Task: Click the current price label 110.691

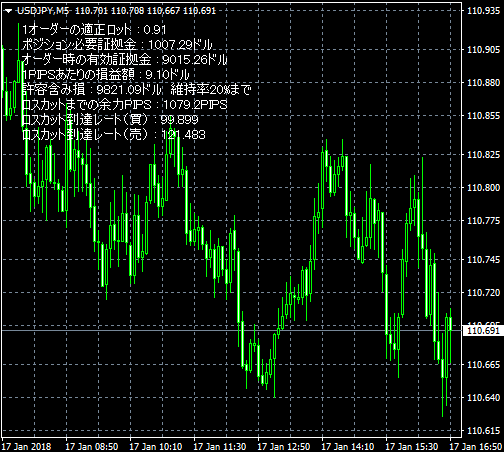Action: point(483,331)
